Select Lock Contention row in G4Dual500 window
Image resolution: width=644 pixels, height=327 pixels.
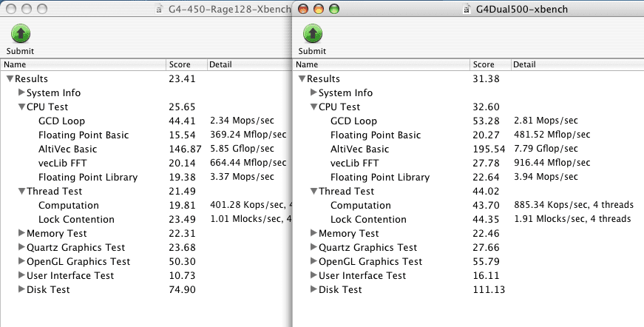point(469,219)
